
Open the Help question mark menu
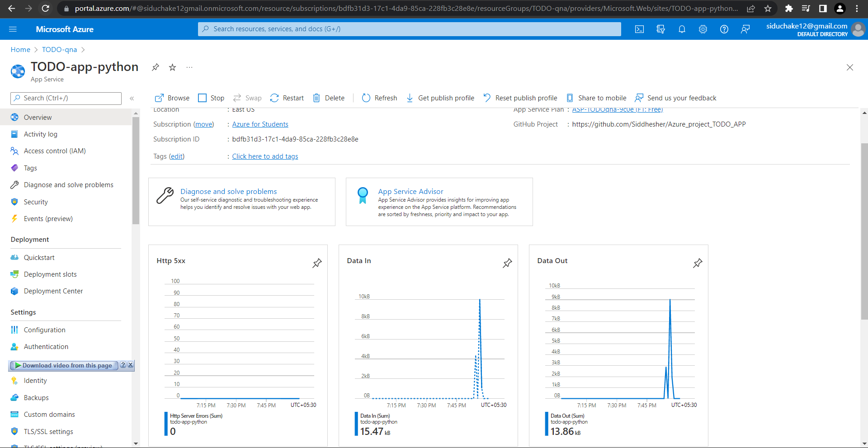click(724, 29)
